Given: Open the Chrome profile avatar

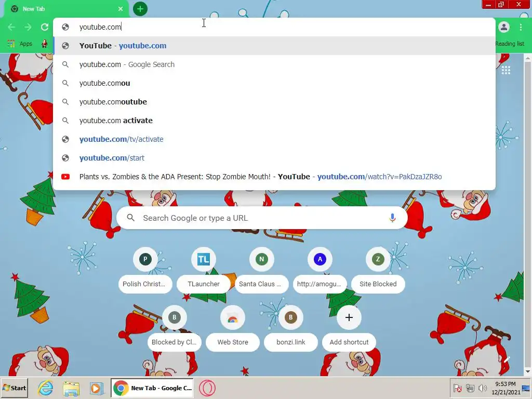Looking at the screenshot, I should pyautogui.click(x=504, y=27).
